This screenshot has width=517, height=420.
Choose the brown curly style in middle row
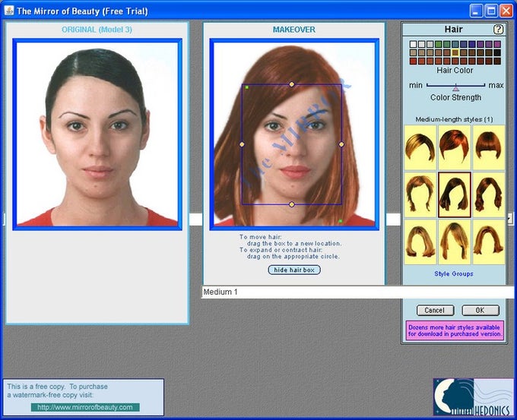488,194
